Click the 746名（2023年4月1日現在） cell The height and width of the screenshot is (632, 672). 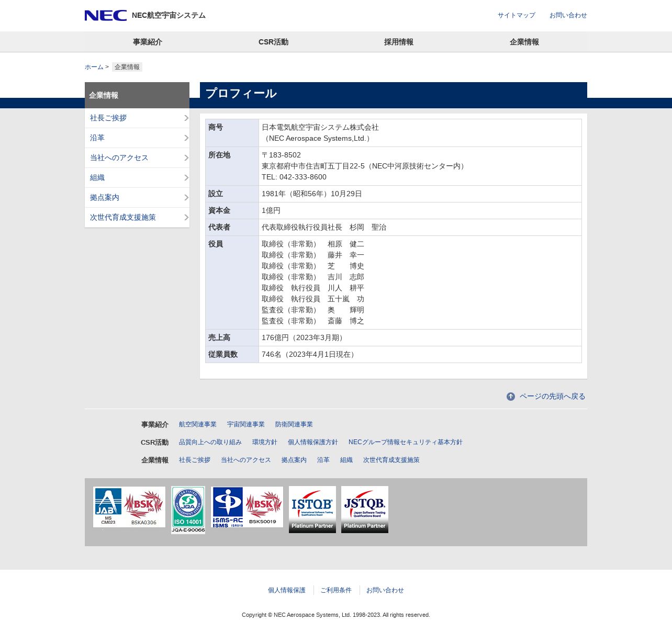(x=420, y=355)
